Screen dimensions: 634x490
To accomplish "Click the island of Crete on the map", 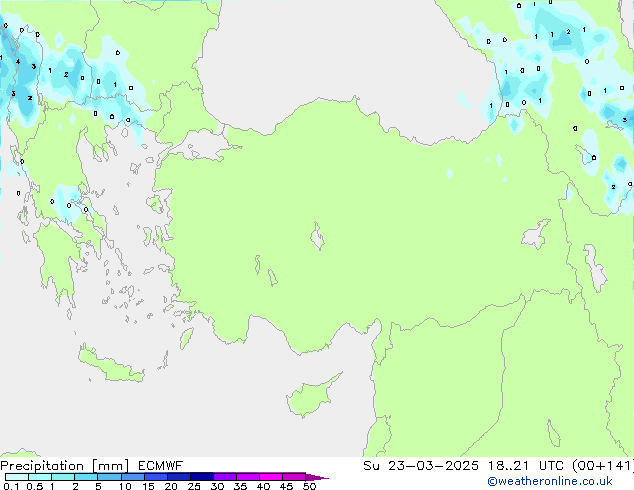I will pyautogui.click(x=110, y=365).
